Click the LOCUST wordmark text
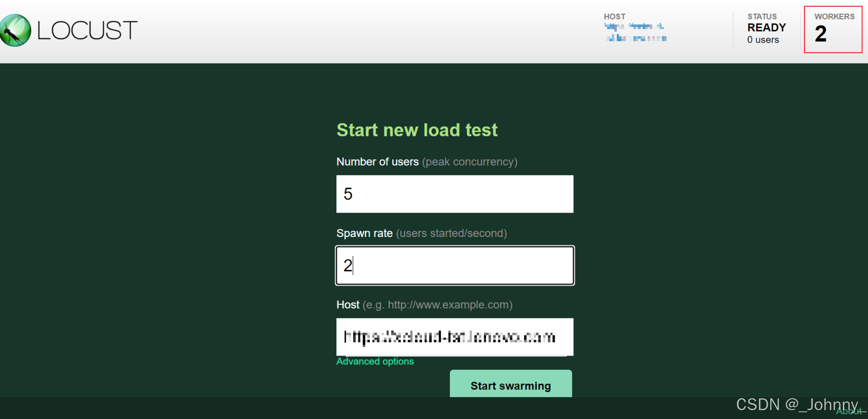The height and width of the screenshot is (419, 868). click(x=87, y=31)
